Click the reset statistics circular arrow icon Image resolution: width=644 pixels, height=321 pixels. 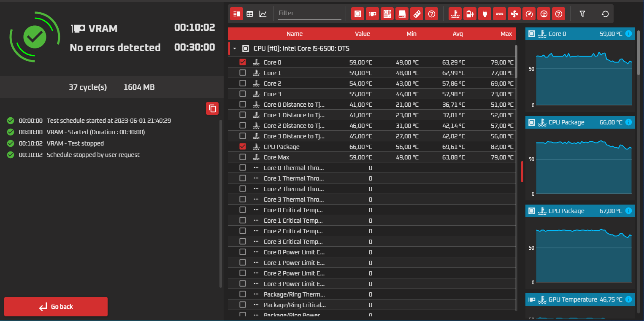point(605,14)
